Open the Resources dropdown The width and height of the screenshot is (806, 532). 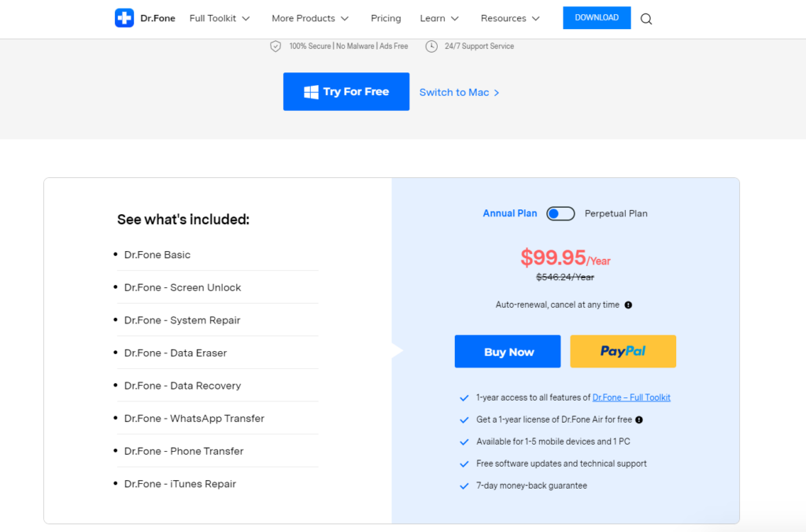tap(510, 18)
